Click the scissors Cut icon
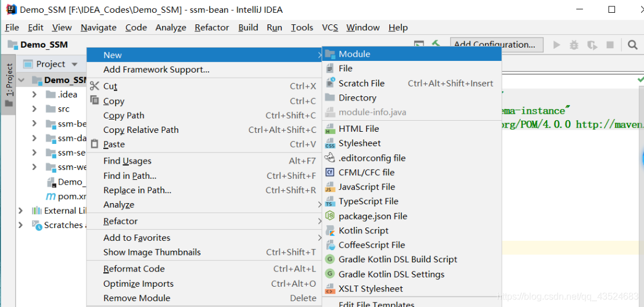This screenshot has width=644, height=307. (x=95, y=86)
